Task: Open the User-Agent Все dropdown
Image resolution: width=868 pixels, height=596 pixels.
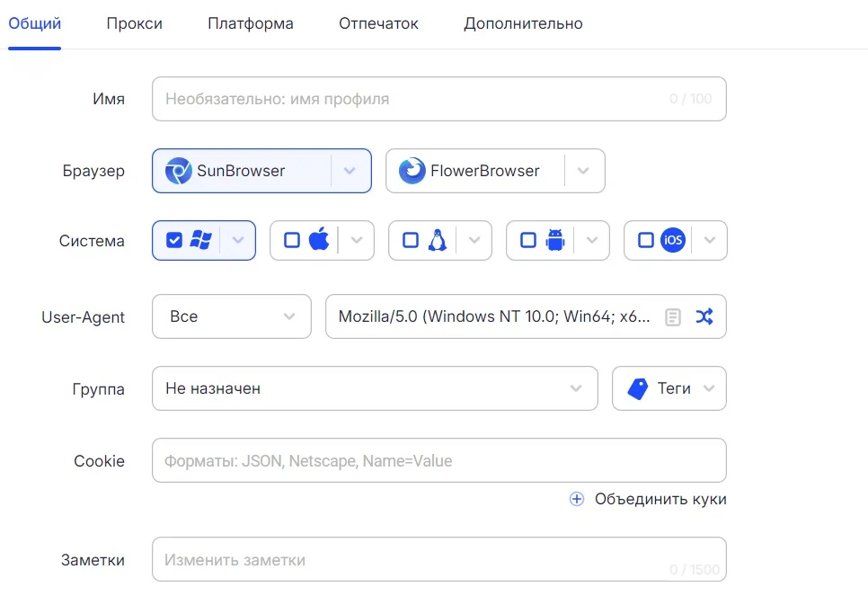Action: click(232, 316)
